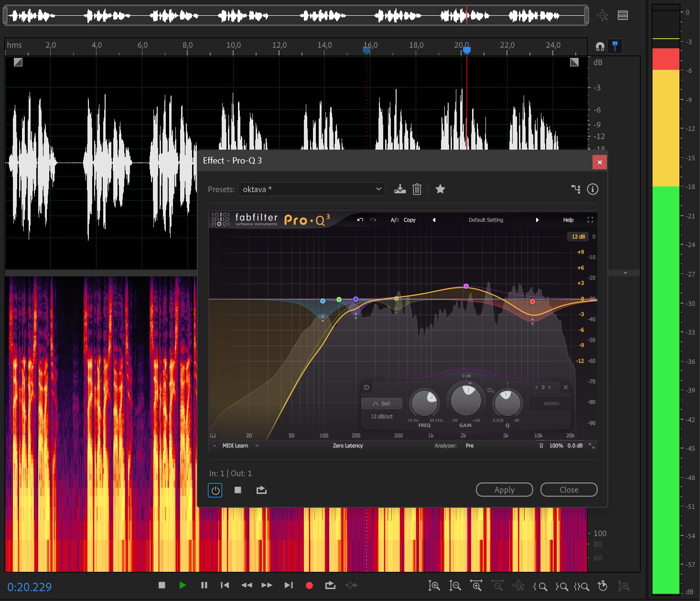The height and width of the screenshot is (601, 700).
Task: Mark the preset as favorite
Action: coord(440,189)
